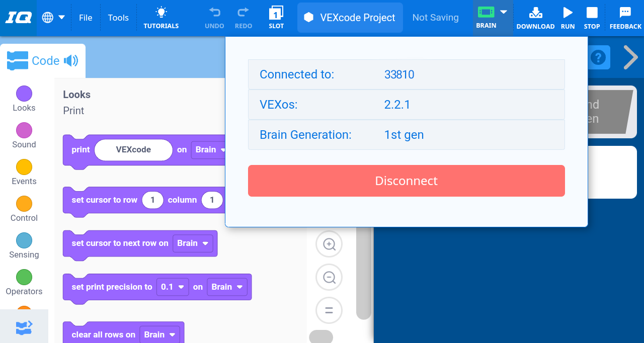Open the Tools menu
This screenshot has width=644, height=343.
(x=118, y=17)
